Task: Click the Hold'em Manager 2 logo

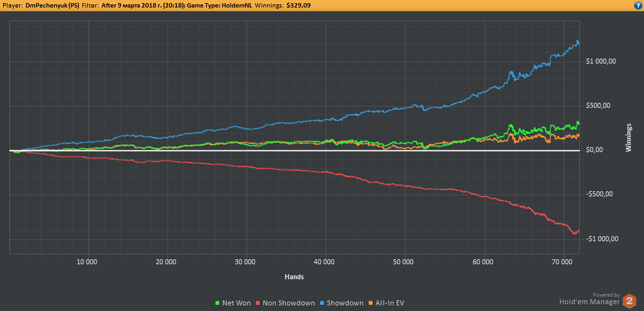Action: tap(629, 301)
